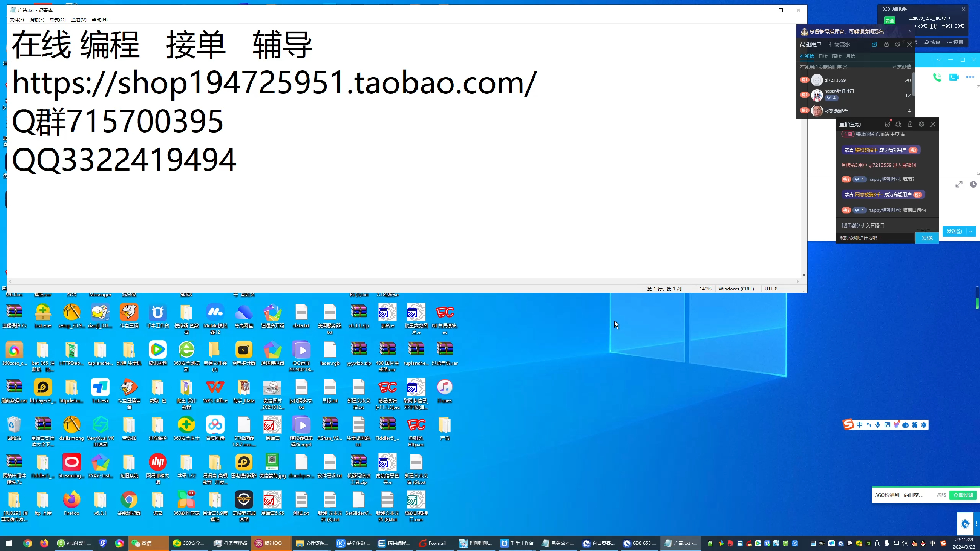Switch to Foxmail taskbar item
The height and width of the screenshot is (551, 980).
pyautogui.click(x=435, y=543)
